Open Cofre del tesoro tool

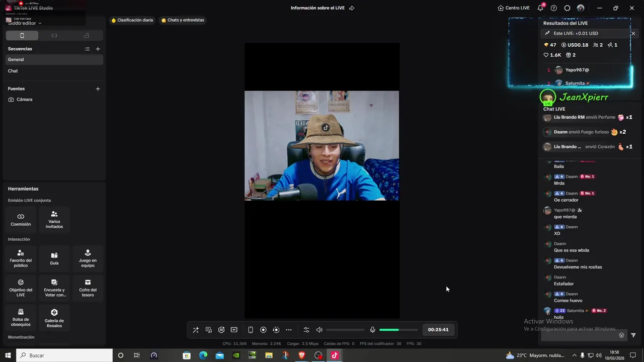(88, 288)
